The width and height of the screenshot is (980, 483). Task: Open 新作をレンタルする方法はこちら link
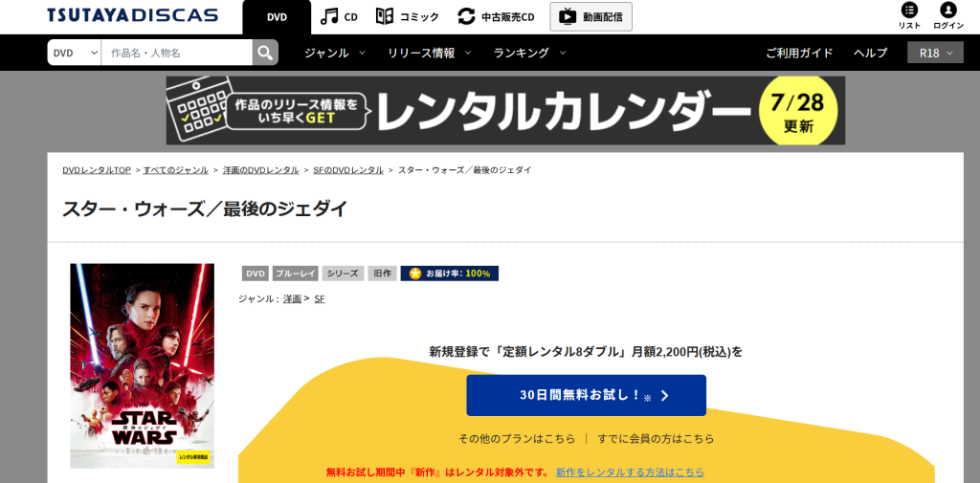coord(630,472)
